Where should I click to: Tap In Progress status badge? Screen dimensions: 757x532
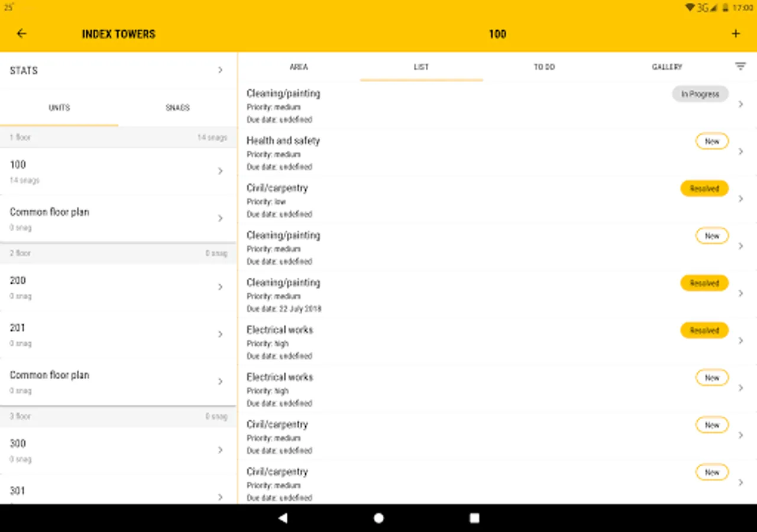click(x=700, y=94)
